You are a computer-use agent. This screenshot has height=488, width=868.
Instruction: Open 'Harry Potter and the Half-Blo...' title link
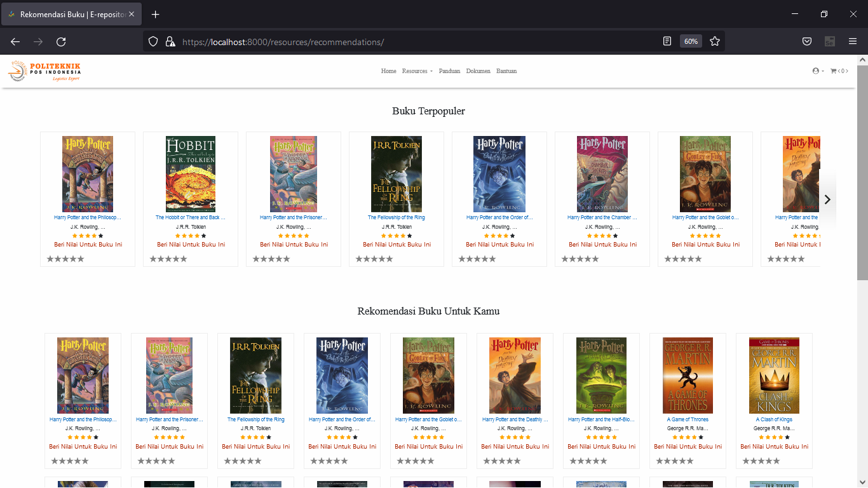click(x=602, y=419)
